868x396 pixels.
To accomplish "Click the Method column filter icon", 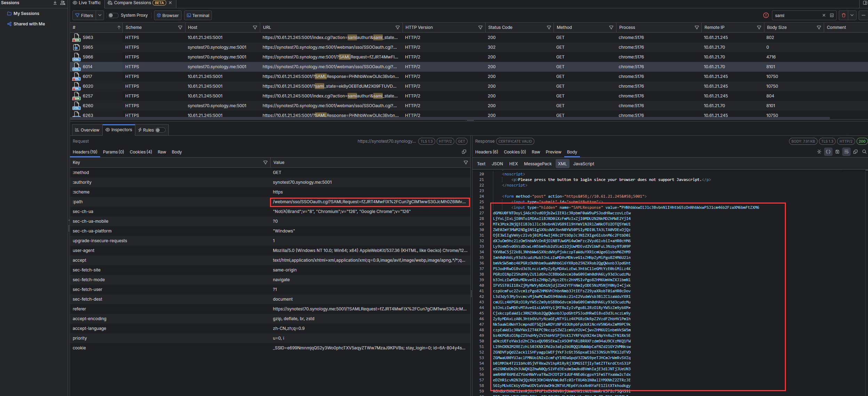I will (x=611, y=27).
